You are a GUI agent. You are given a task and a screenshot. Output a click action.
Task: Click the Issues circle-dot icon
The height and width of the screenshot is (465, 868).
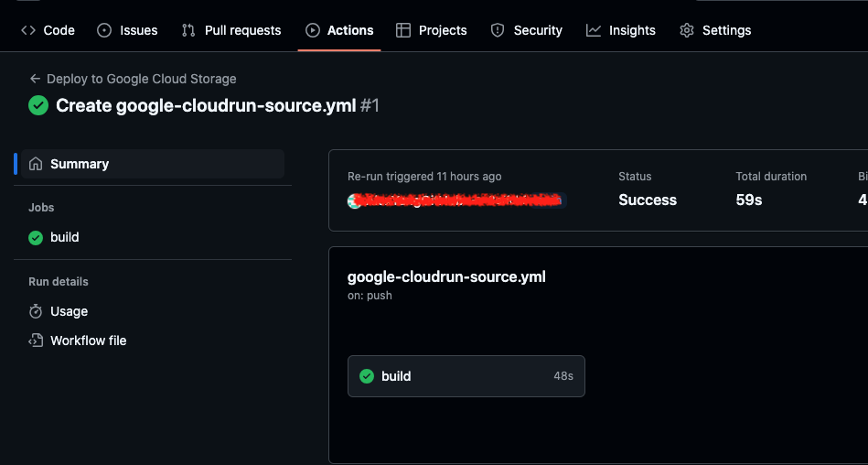coord(104,30)
